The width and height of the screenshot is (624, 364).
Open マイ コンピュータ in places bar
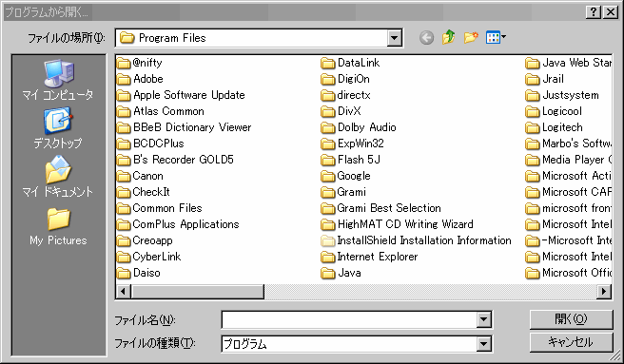(58, 80)
